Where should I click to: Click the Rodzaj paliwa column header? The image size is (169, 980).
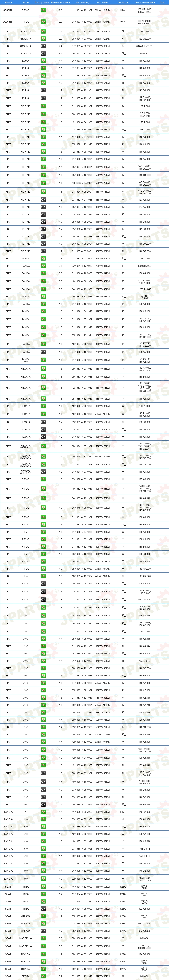click(x=42, y=2)
